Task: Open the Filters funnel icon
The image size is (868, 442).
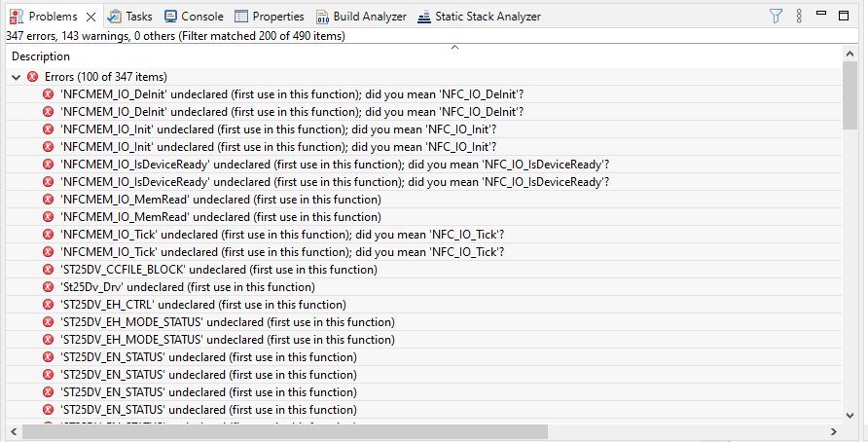Action: point(776,16)
